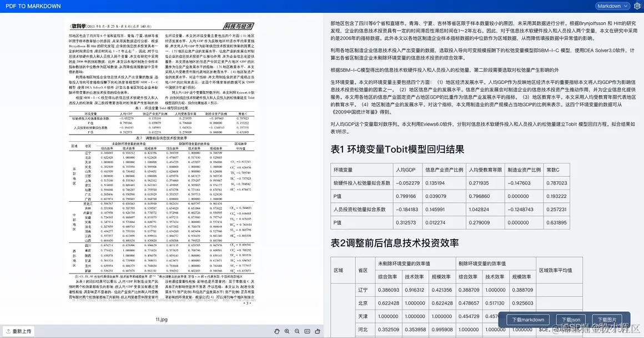Click the fit-to-page view icon
Screen dimensions: 644x338
[x=308, y=331]
